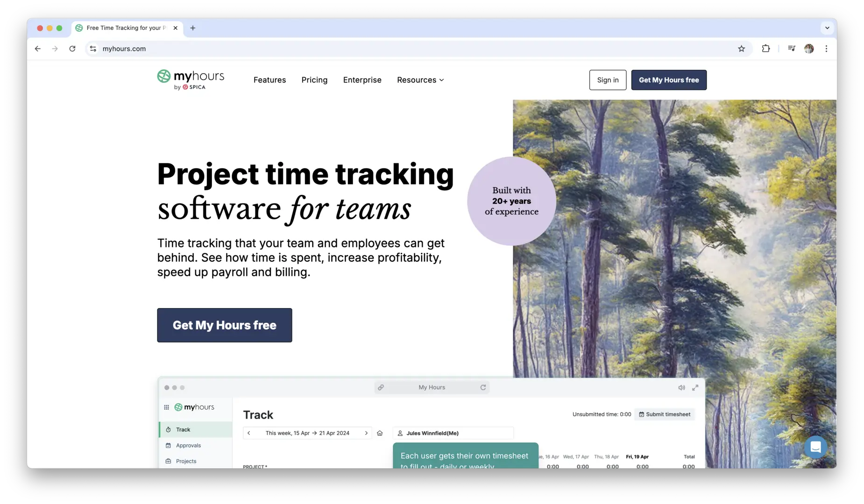Select Approvals in demo sidebar
This screenshot has height=504, width=864.
(x=196, y=446)
